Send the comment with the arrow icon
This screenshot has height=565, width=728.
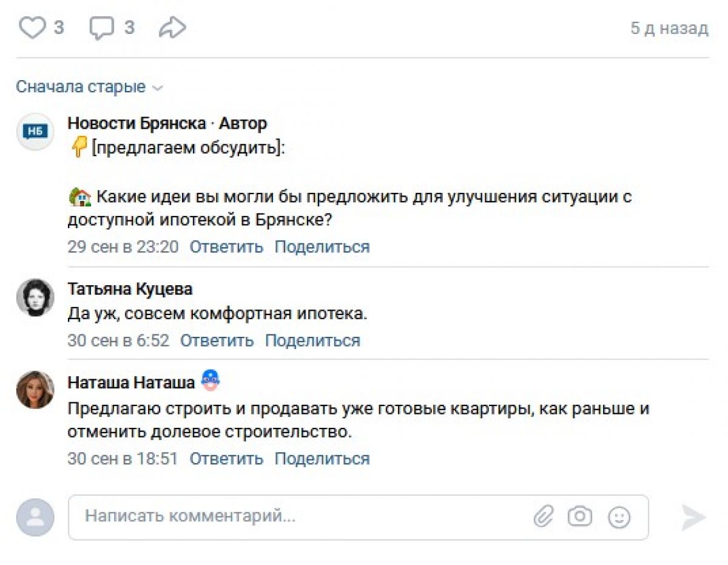693,517
